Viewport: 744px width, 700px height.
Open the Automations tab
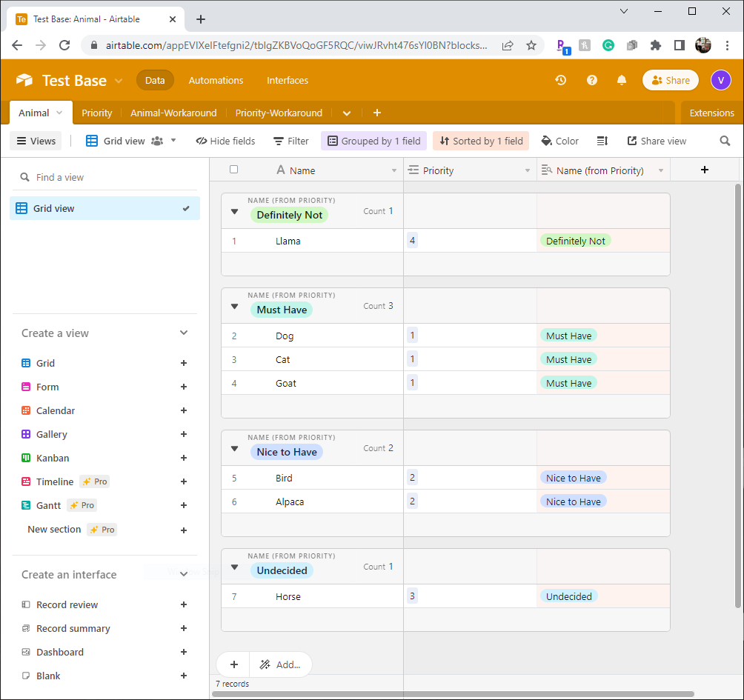pyautogui.click(x=216, y=80)
